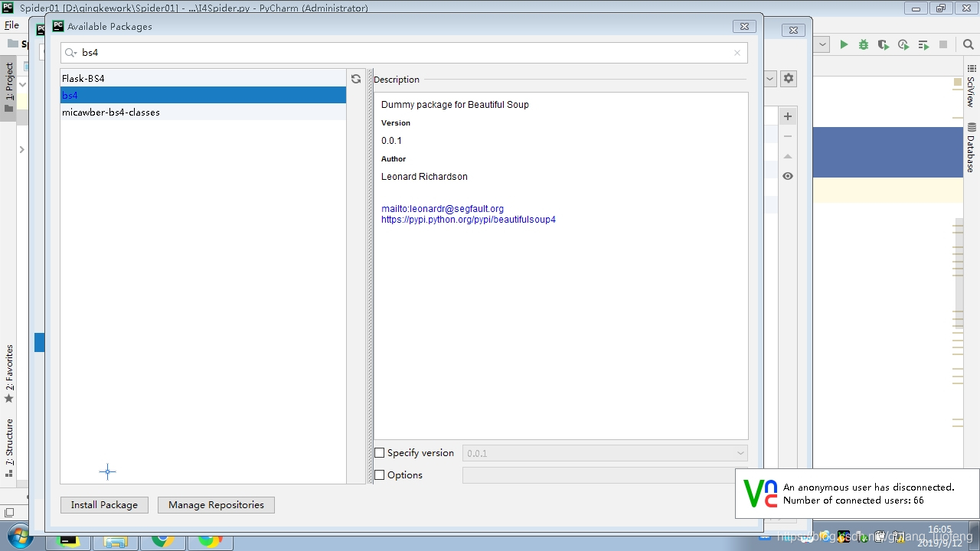Enable the Specify version checkbox
This screenshot has height=551, width=980.
tap(379, 453)
